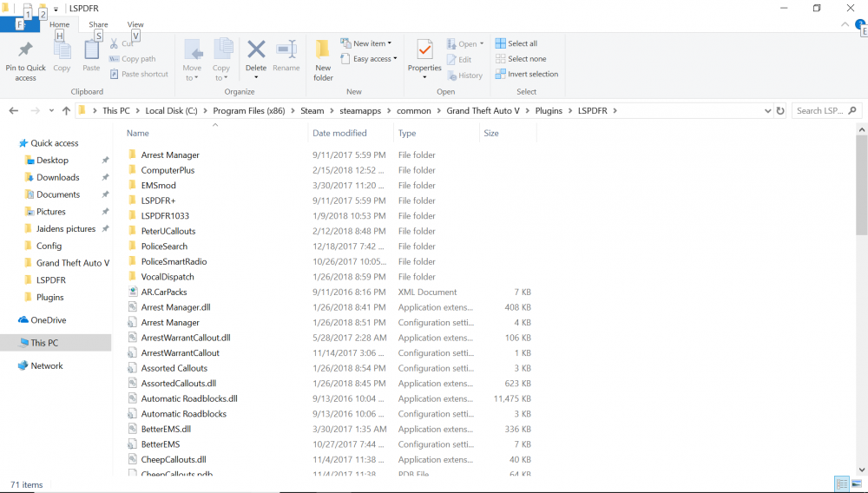Select the AR.CarPacks XML file
This screenshot has height=493, width=868.
164,293
